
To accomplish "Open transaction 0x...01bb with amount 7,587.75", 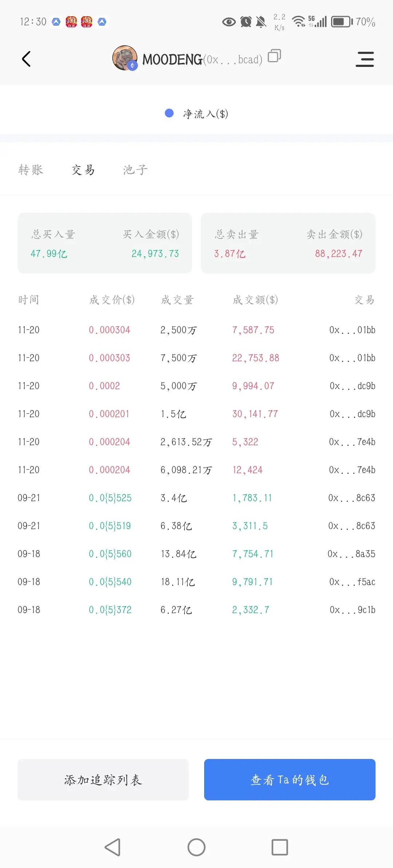I will tap(352, 330).
